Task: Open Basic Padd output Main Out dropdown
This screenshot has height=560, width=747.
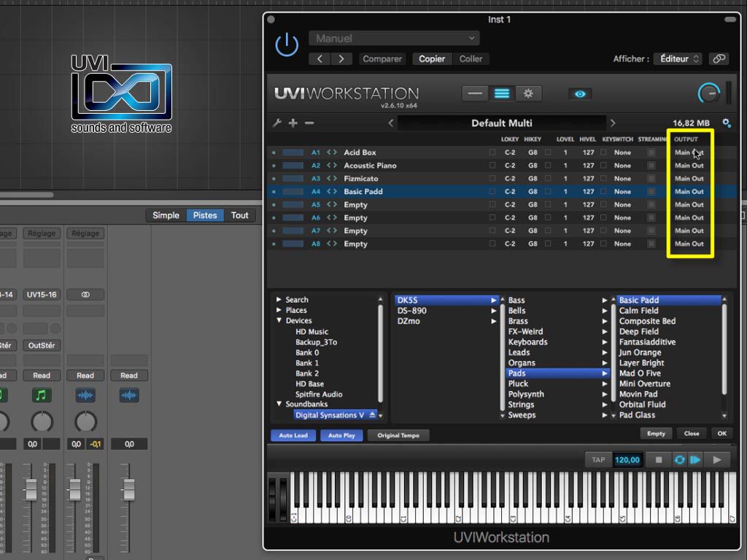Action: point(689,192)
